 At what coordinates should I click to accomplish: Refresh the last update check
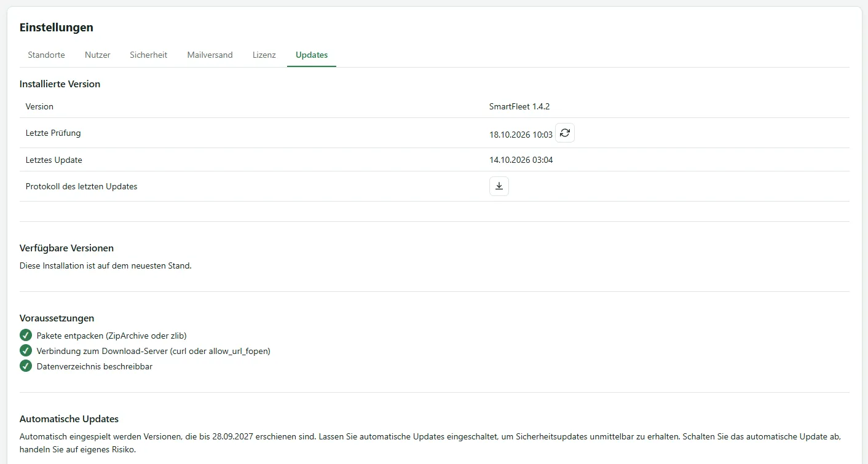(x=565, y=133)
